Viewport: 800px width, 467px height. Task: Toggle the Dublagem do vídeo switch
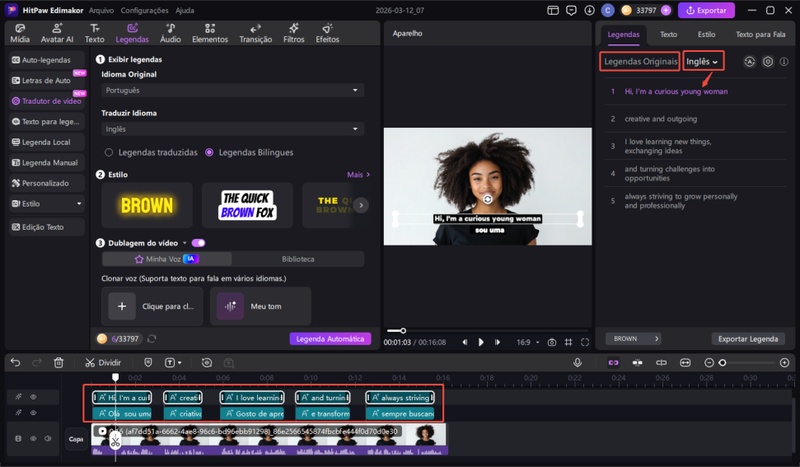198,243
